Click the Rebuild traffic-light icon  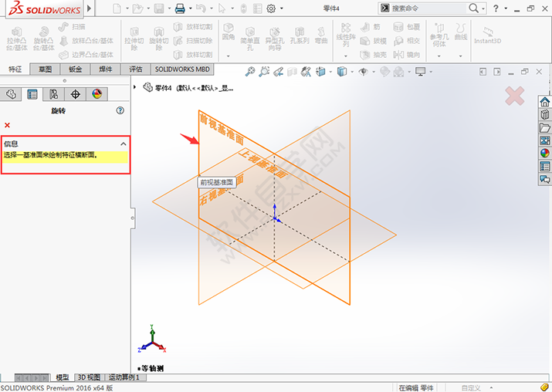click(244, 8)
